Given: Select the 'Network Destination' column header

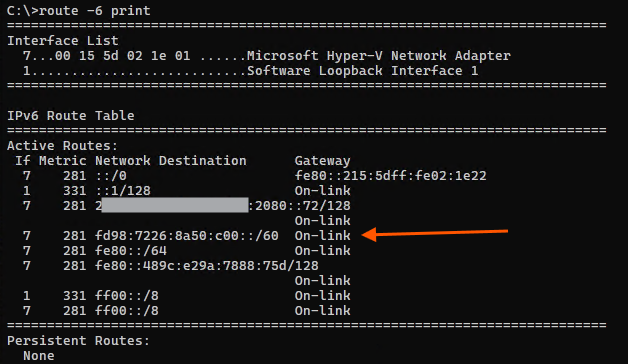Looking at the screenshot, I should click(x=171, y=161).
